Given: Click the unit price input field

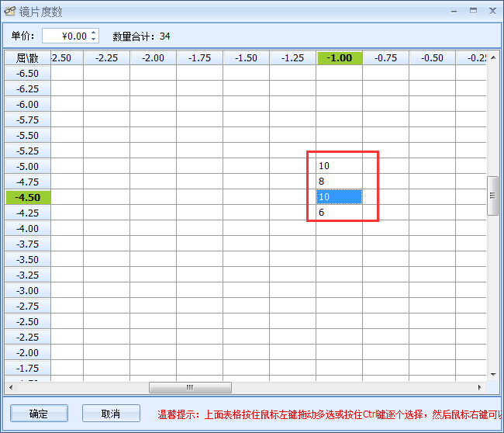Looking at the screenshot, I should [x=66, y=36].
